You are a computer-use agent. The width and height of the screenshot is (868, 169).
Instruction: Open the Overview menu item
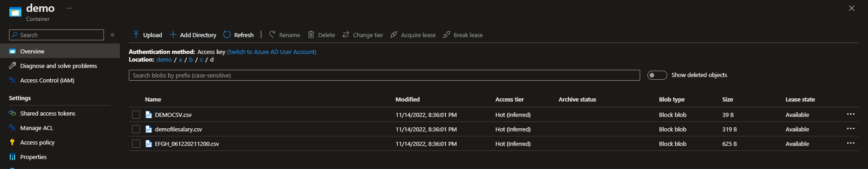[60, 51]
